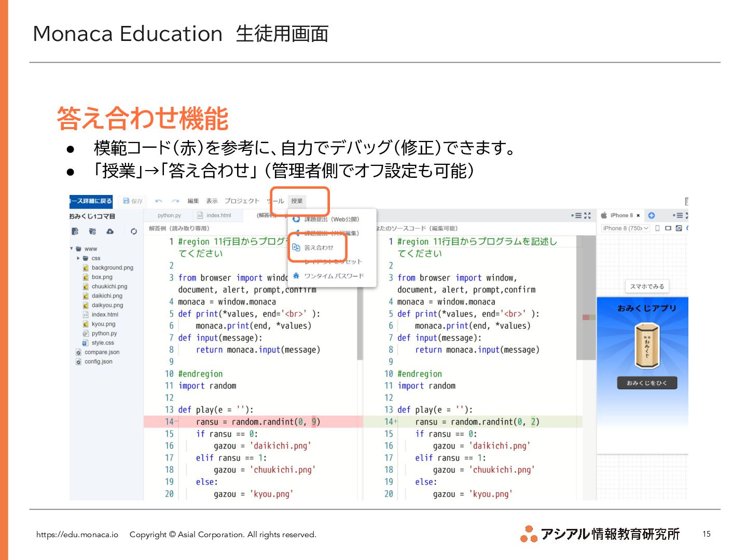Open python.py in file tree
The height and width of the screenshot is (560, 747).
[100, 333]
